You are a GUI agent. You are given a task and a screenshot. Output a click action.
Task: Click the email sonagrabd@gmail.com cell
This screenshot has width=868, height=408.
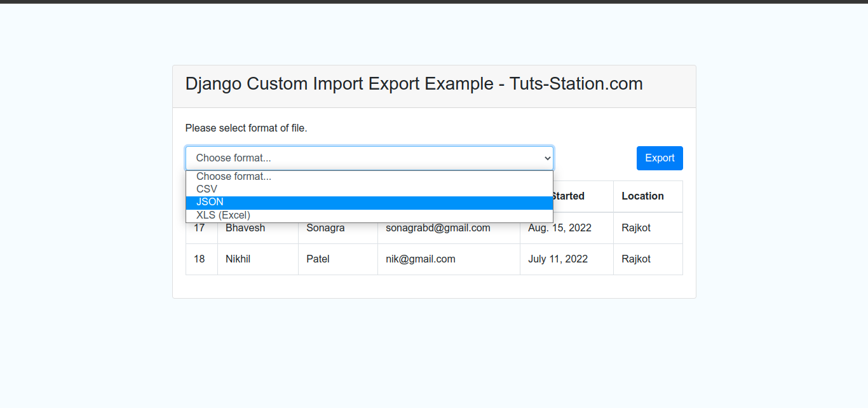(449, 228)
